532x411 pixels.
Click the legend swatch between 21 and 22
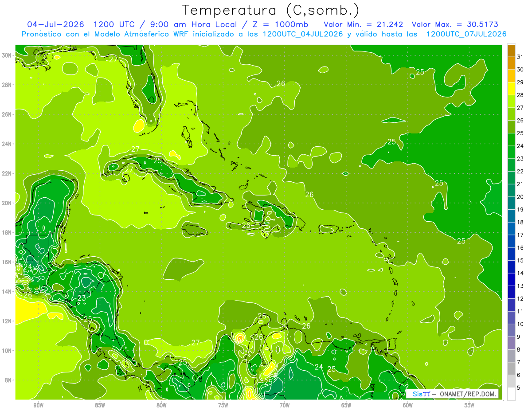tap(511, 178)
